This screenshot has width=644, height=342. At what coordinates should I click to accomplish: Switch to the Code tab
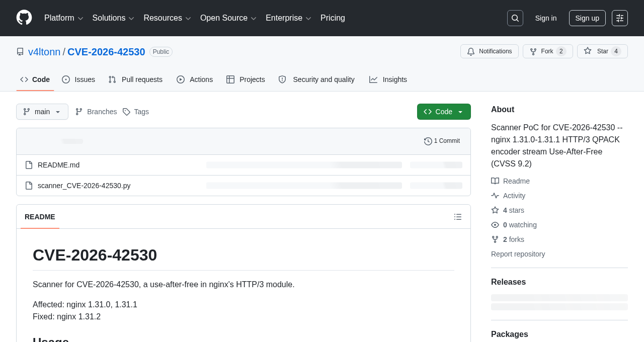35,79
